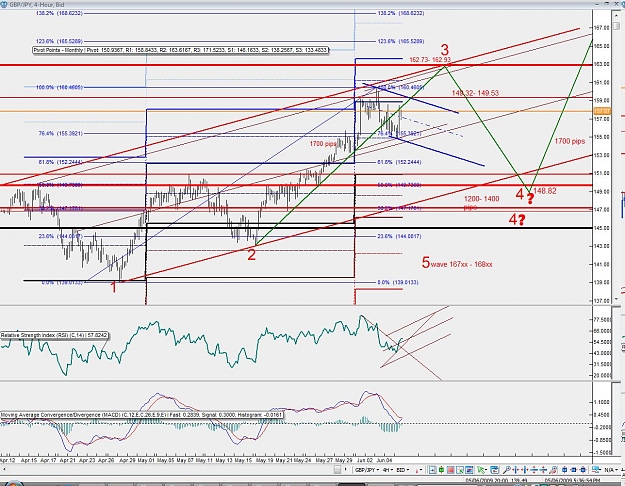
Task: Click the red wave 2 number label
Action: [x=252, y=254]
